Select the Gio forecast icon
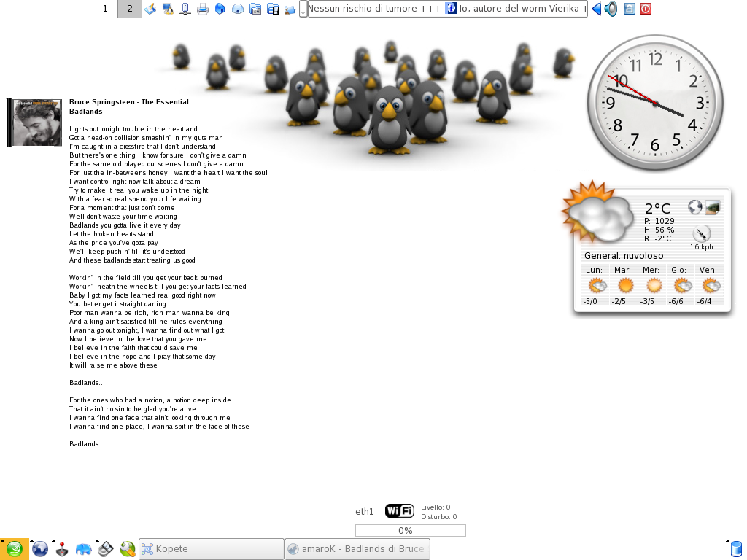Viewport: 747px width, 560px height. pos(683,286)
